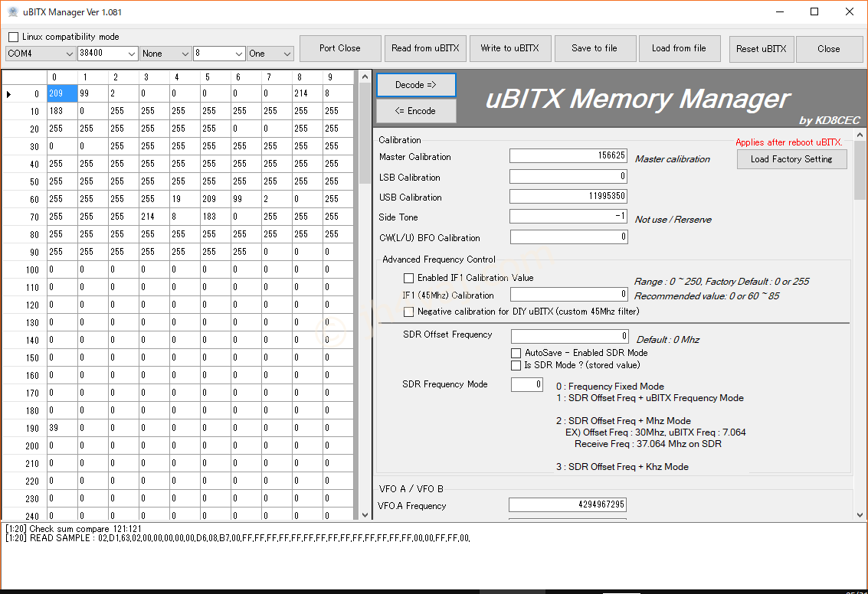Click row header 150 in the memory grid
868x594 pixels.
coord(25,357)
